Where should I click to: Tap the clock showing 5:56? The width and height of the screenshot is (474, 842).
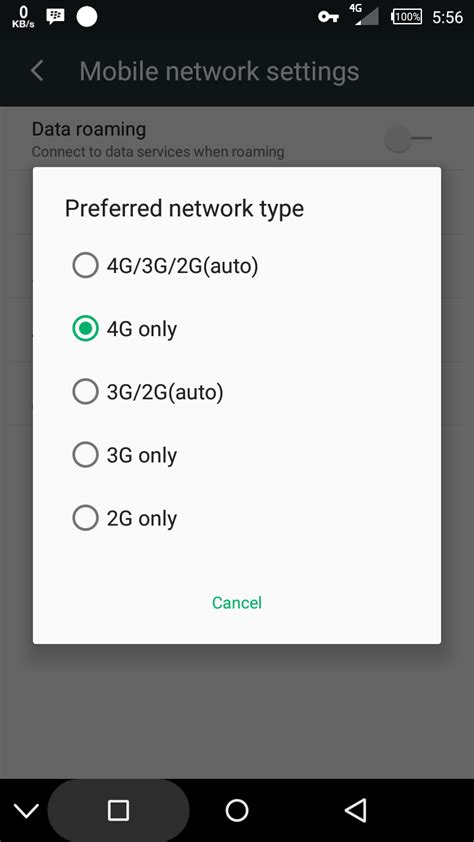click(x=448, y=17)
